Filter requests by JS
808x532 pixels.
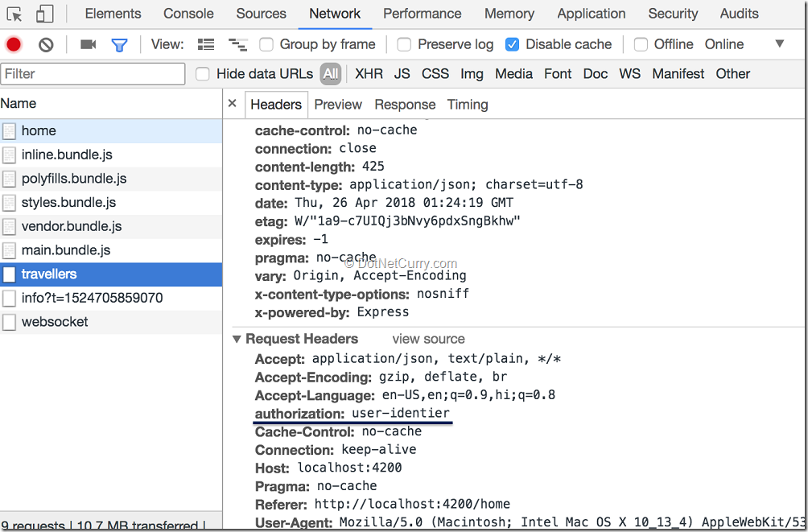pos(402,74)
